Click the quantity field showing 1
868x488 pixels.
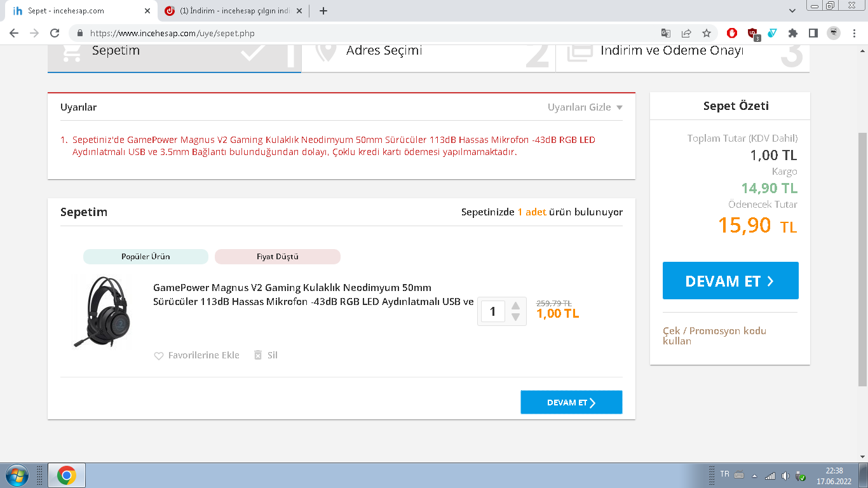pos(492,312)
